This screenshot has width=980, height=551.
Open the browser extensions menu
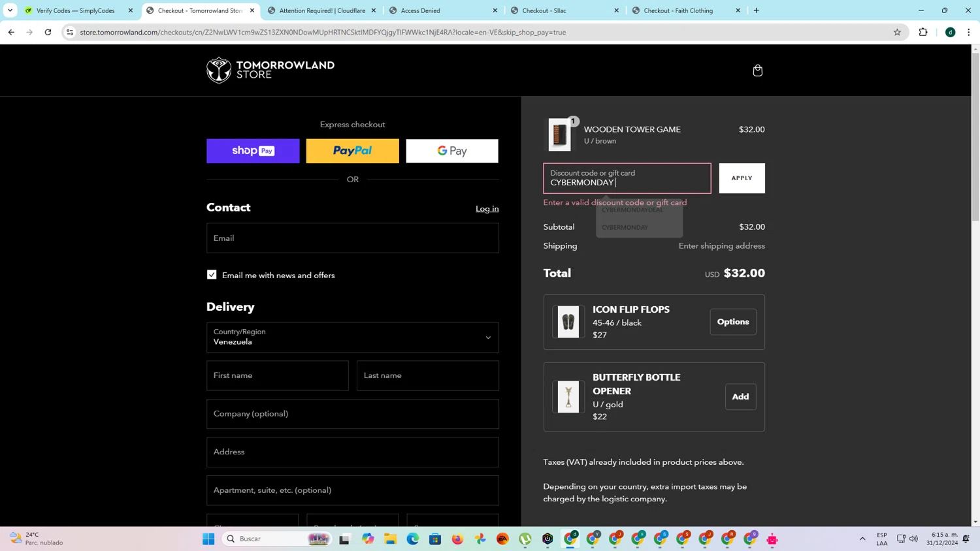point(923,32)
